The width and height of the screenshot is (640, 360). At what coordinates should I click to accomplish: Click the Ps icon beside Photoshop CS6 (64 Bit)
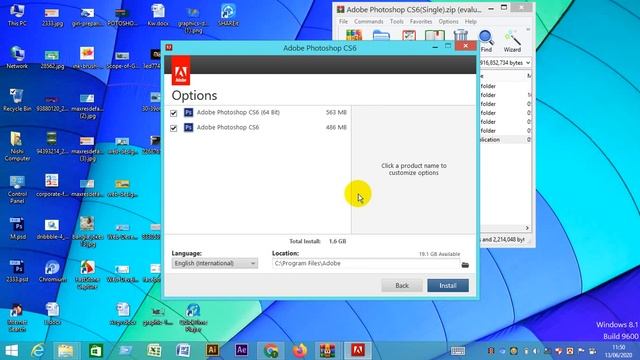tap(188, 112)
